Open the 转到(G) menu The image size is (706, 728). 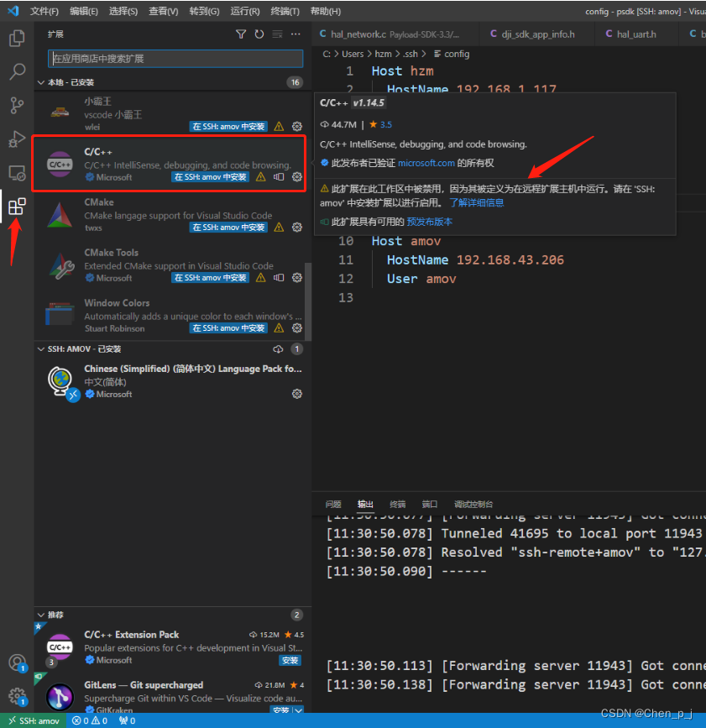204,11
